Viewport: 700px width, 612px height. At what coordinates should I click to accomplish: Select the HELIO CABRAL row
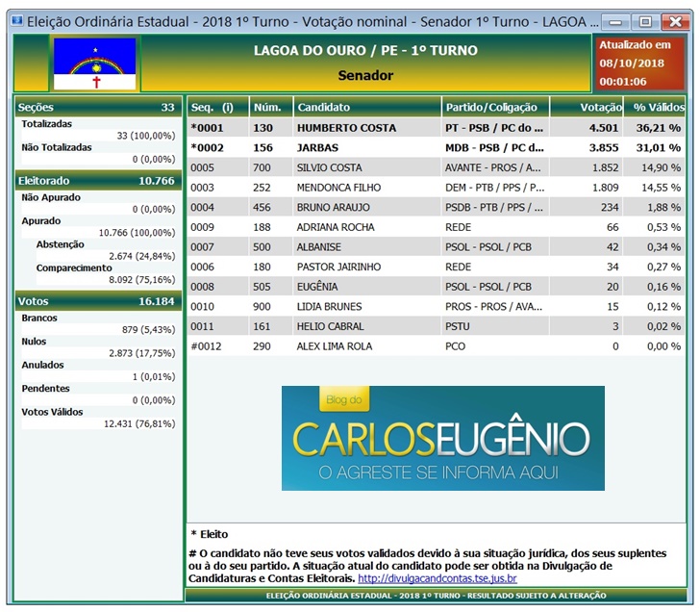click(x=436, y=326)
